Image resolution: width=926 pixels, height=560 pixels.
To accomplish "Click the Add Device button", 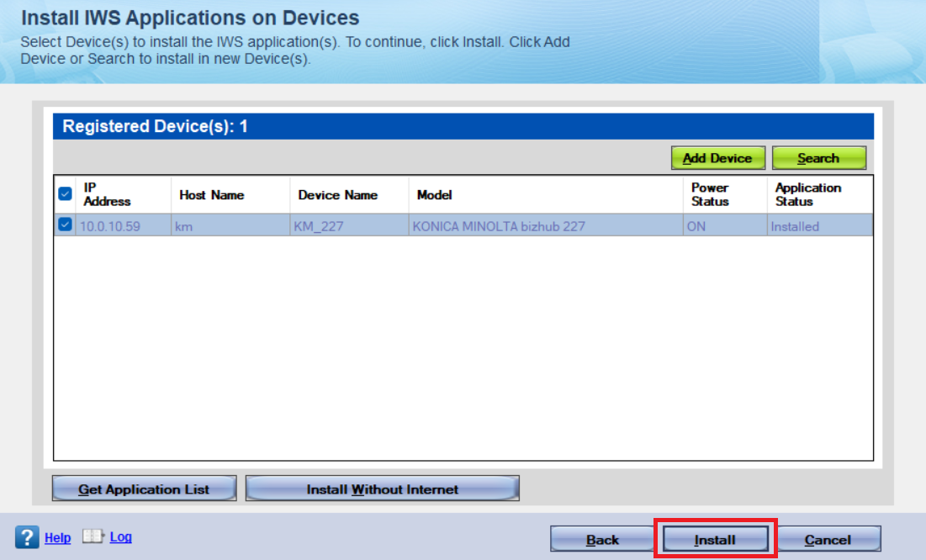I will (x=717, y=158).
